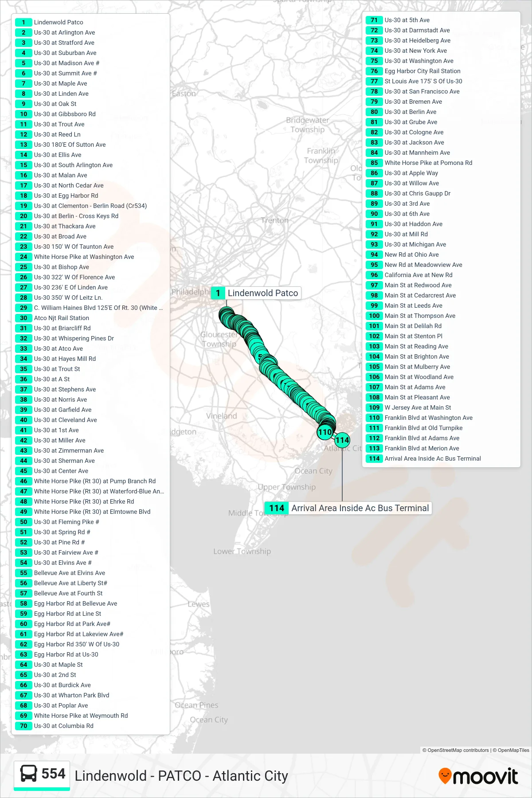Select stop 49 White Horse Pike at Elmtowne Blvd
Viewport: 532px width, 798px height.
click(83, 512)
